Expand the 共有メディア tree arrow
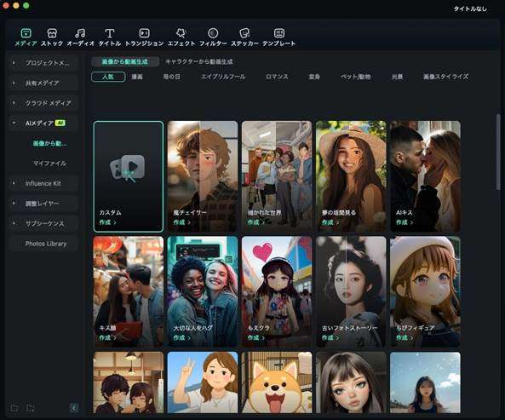This screenshot has width=505, height=420. (14, 83)
